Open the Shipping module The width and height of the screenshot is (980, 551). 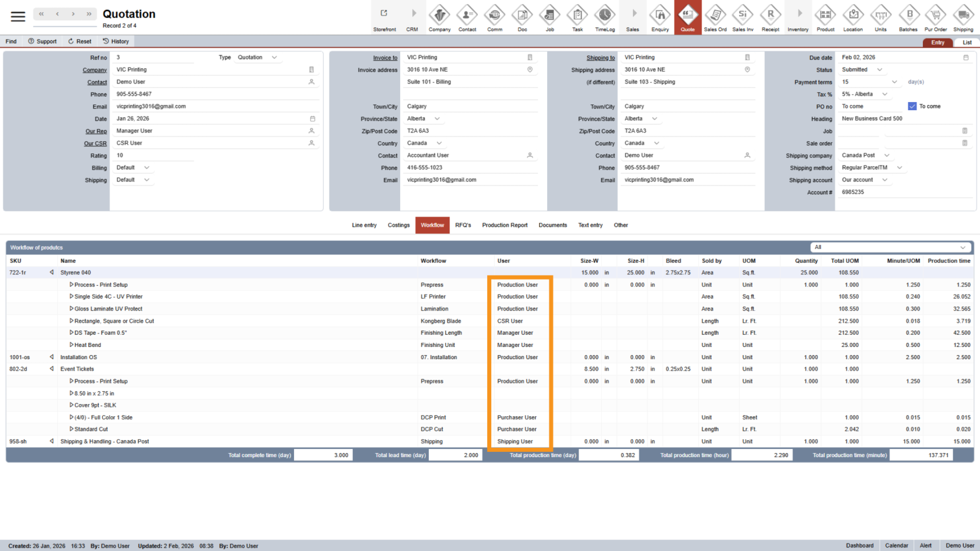tap(963, 16)
